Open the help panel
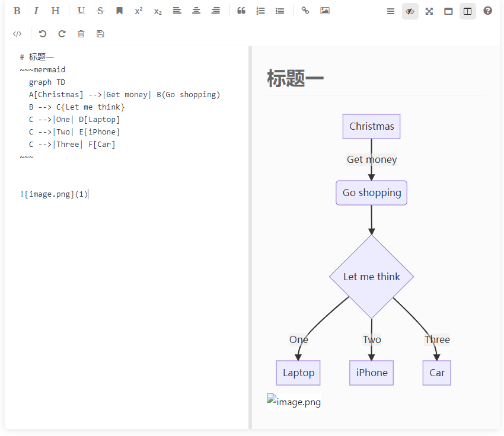Image resolution: width=504 pixels, height=436 pixels. pyautogui.click(x=487, y=11)
